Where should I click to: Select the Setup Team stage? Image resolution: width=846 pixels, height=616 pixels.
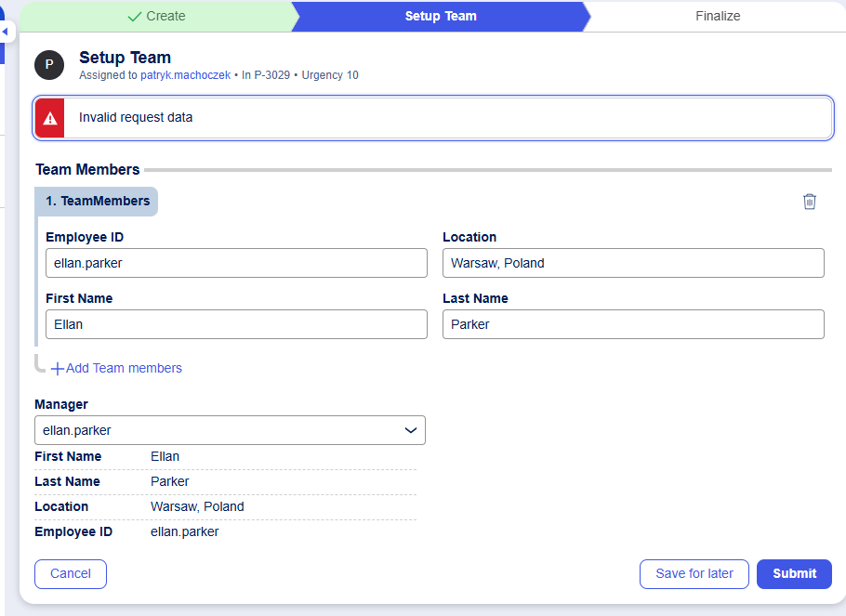pyautogui.click(x=441, y=16)
